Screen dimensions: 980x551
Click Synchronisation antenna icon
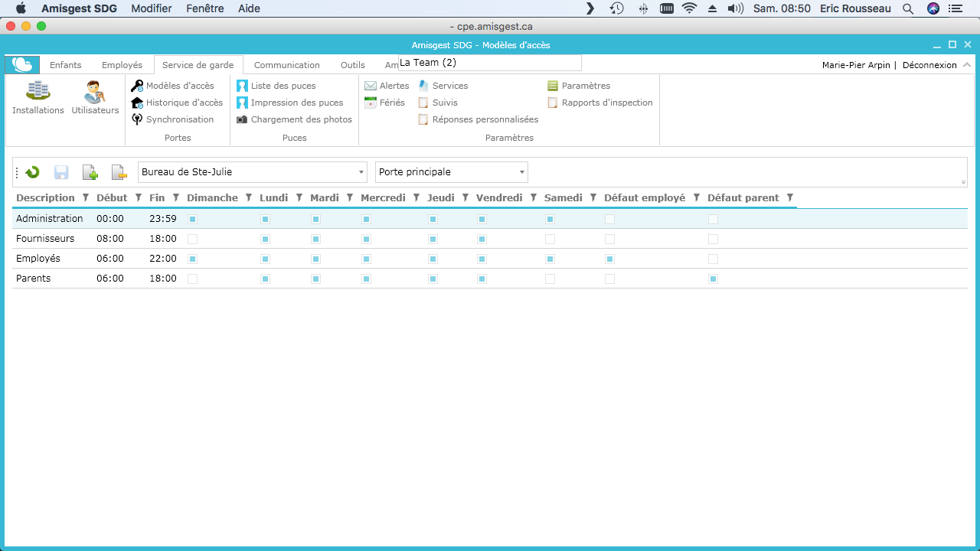(137, 119)
